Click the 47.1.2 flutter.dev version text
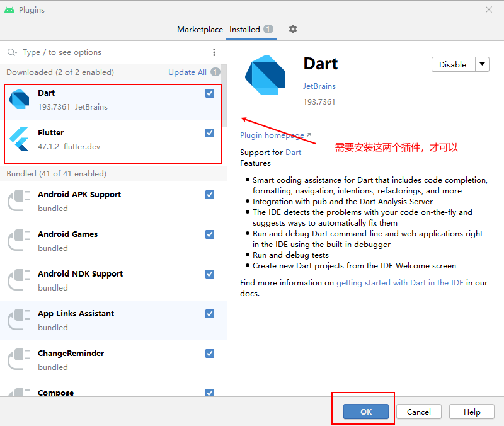The height and width of the screenshot is (426, 504). [69, 147]
